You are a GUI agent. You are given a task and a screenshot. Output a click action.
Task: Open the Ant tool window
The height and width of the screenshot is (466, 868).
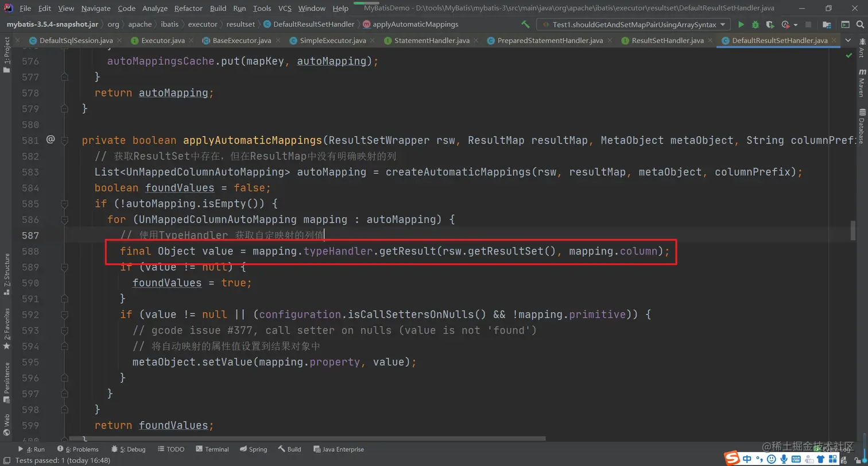click(862, 48)
